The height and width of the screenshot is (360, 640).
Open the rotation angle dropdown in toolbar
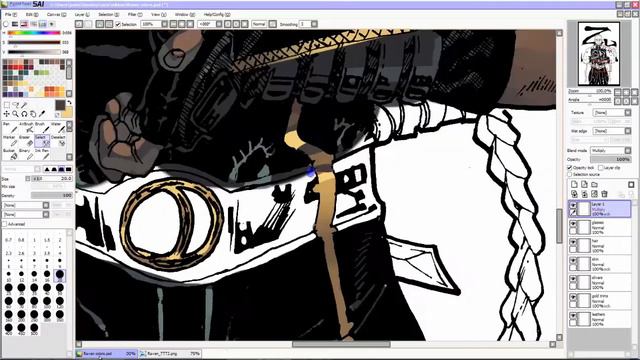coord(219,24)
